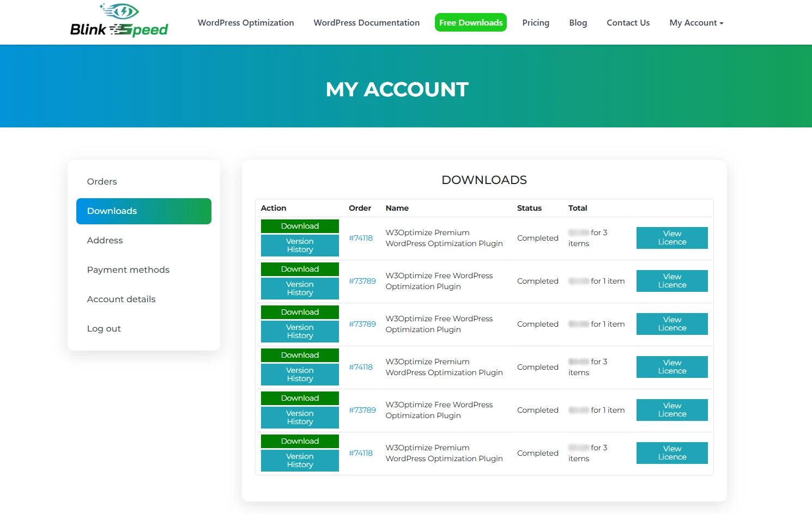Click Completed status in last row

(x=538, y=453)
